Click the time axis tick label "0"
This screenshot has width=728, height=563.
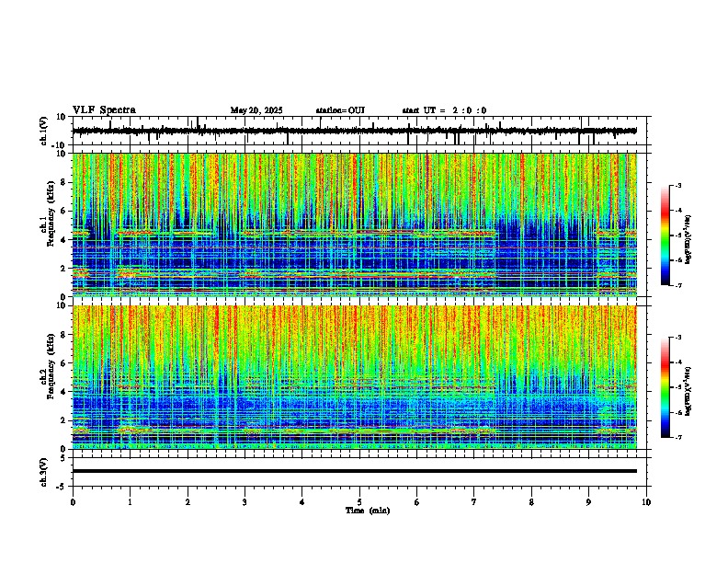pos(73,502)
